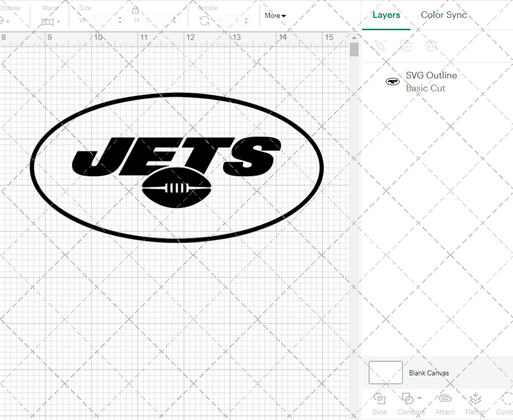
Task: Click the Attach tool
Action: coord(445,405)
